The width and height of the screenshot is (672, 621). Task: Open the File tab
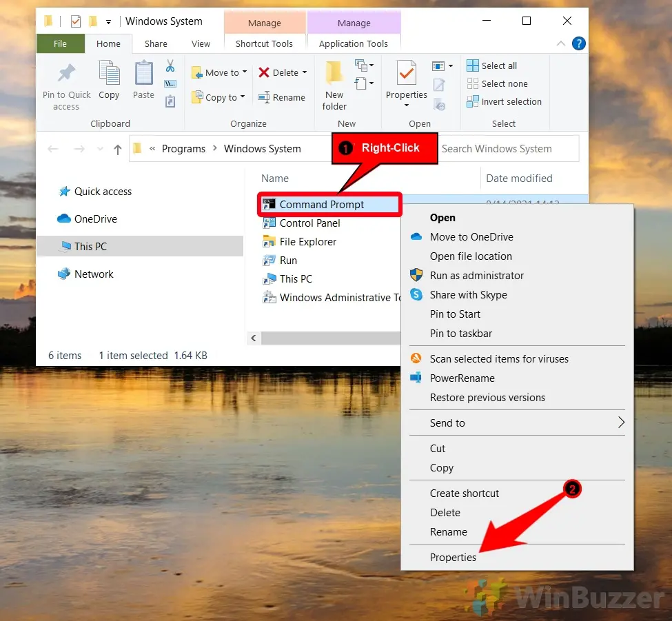[x=61, y=43]
